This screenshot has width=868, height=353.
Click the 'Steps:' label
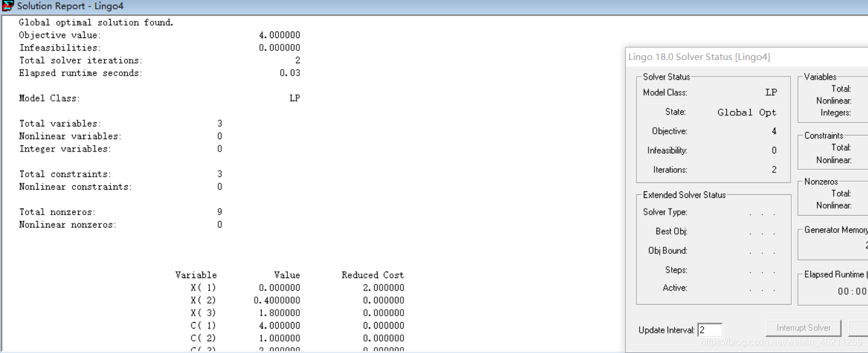coord(676,270)
